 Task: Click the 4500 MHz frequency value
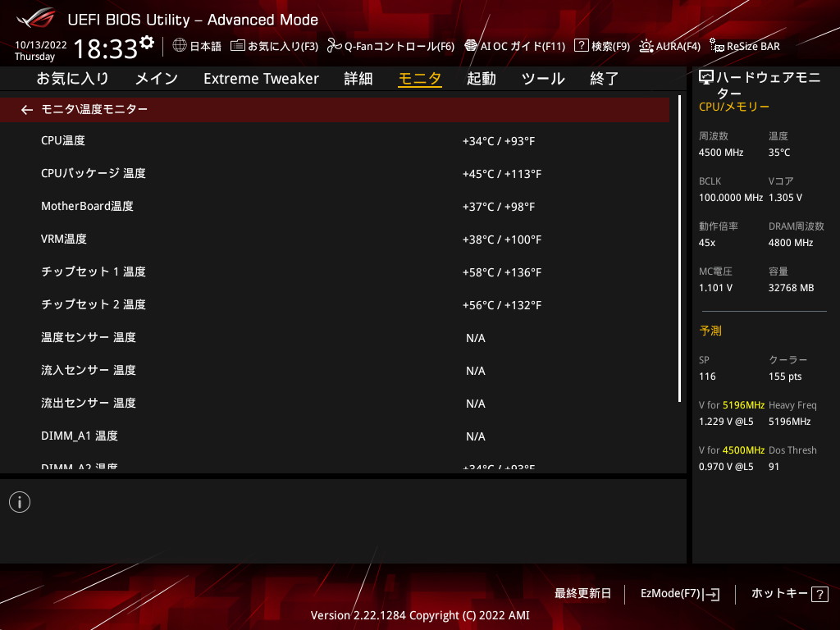[721, 153]
